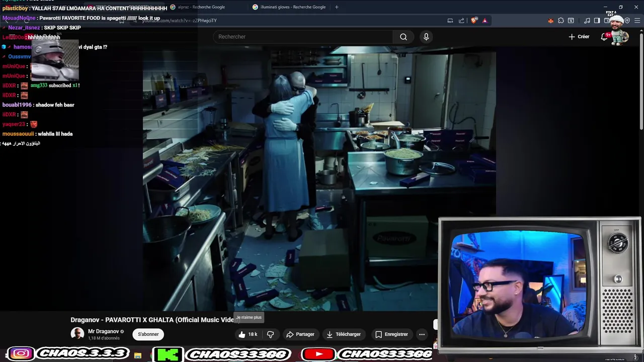Image resolution: width=644 pixels, height=362 pixels.
Task: Toggle the browser sidebar panel icon
Action: pyautogui.click(x=597, y=21)
